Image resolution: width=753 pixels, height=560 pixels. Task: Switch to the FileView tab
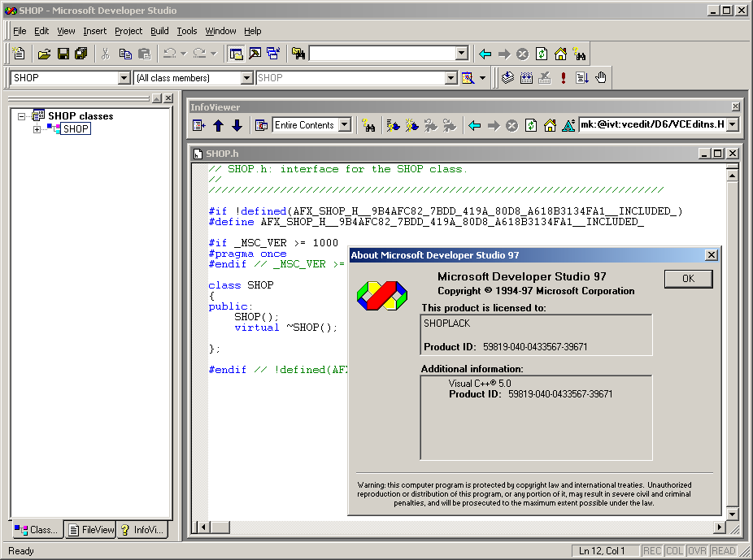(91, 530)
